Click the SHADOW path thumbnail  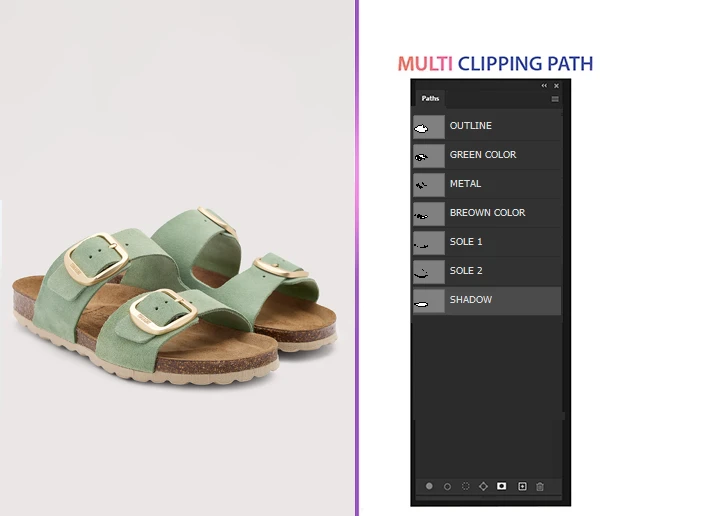(428, 300)
